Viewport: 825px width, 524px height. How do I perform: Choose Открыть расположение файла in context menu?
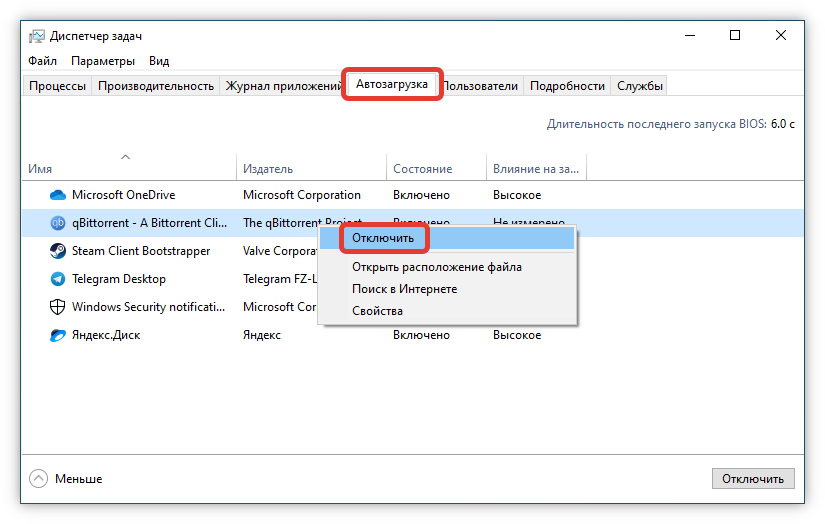coord(447,267)
